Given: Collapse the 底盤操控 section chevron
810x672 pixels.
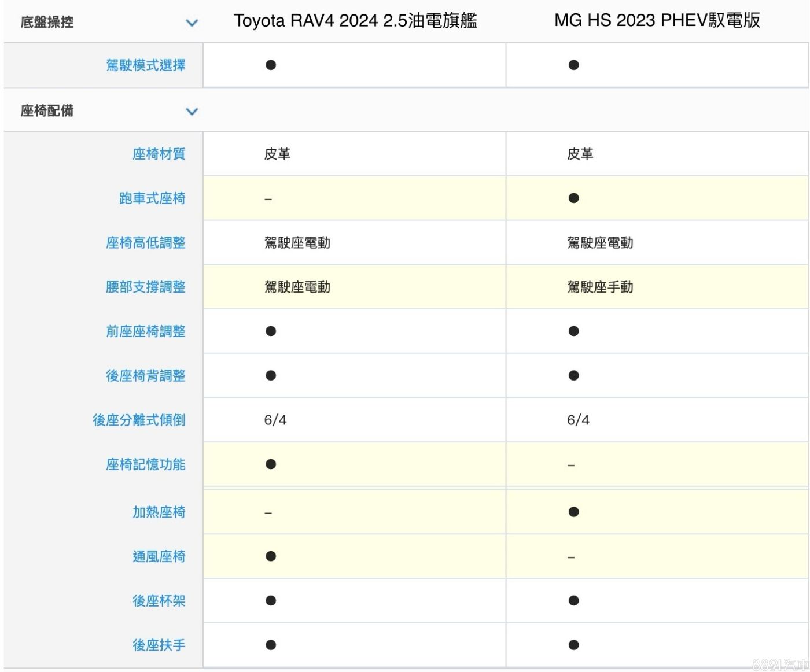Looking at the screenshot, I should (192, 23).
